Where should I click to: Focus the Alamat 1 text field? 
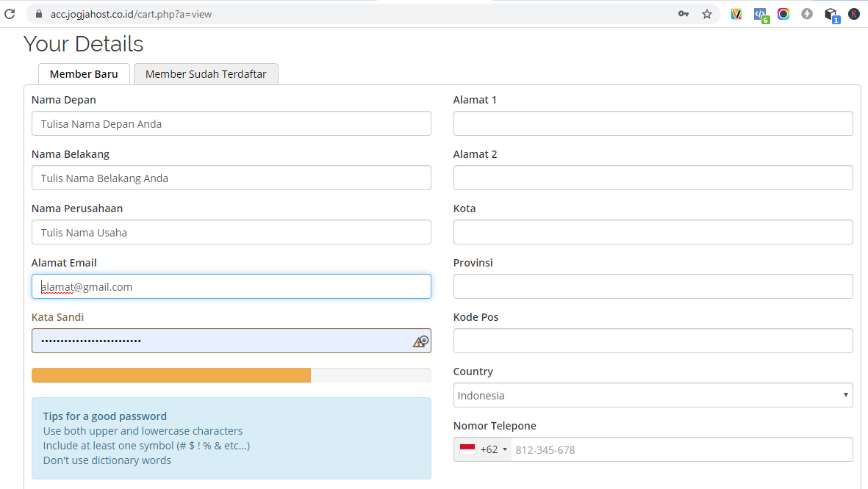(653, 123)
